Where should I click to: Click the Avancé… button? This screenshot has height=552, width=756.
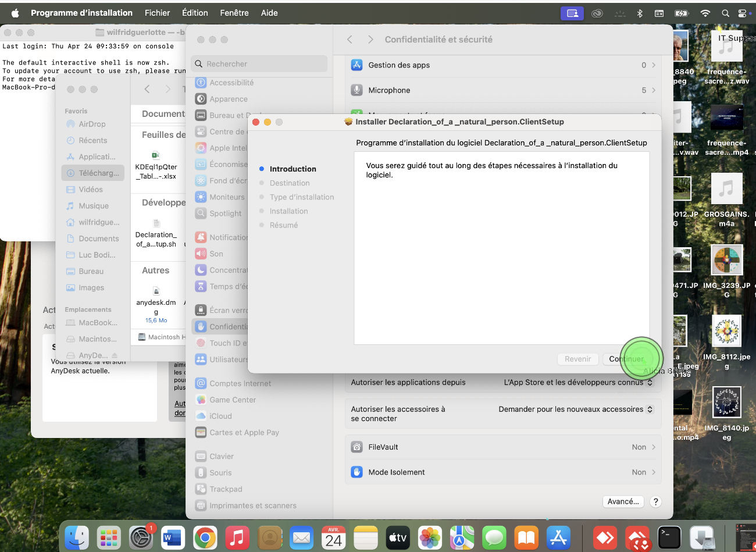[x=623, y=501]
